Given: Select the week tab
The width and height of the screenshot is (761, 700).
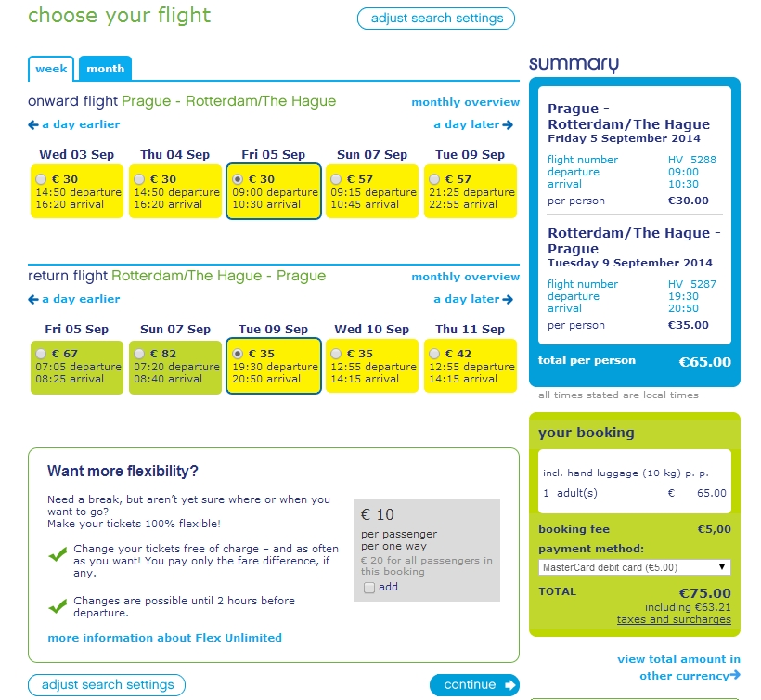Looking at the screenshot, I should point(51,69).
